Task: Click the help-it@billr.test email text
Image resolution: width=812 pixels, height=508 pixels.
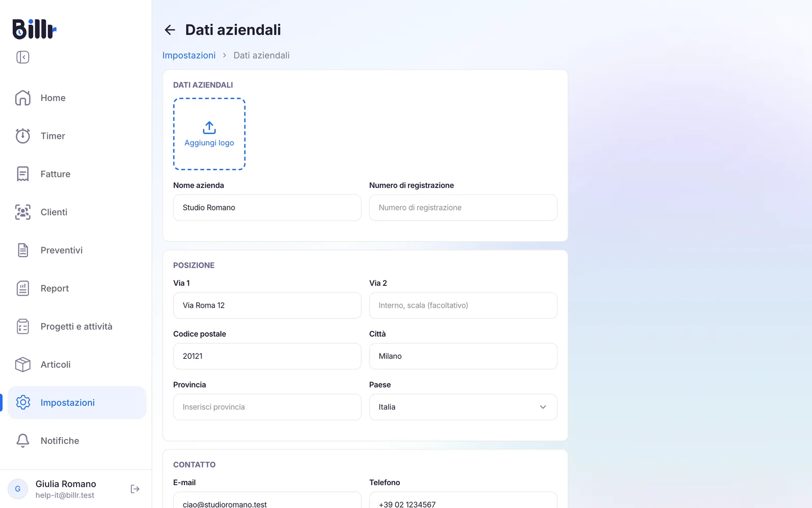Action: coord(65,495)
